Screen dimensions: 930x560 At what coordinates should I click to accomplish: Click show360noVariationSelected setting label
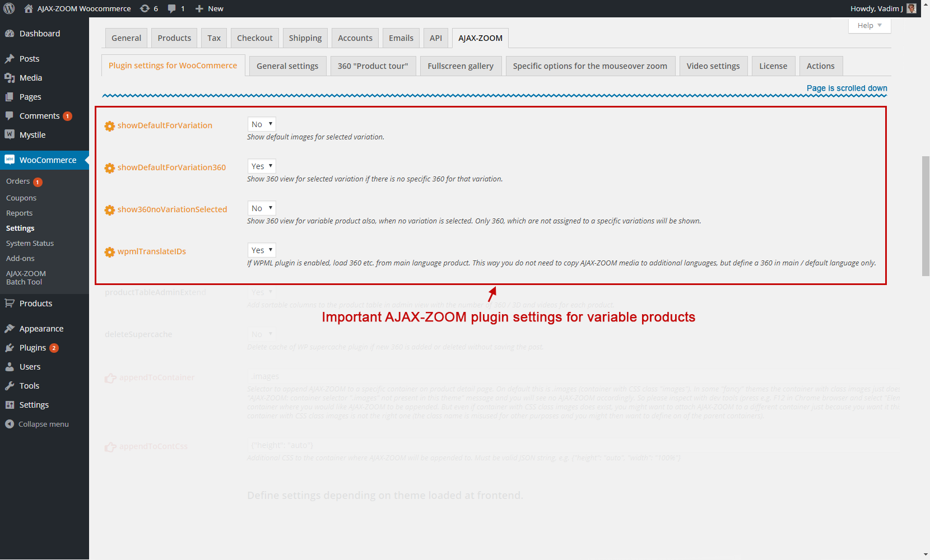172,209
